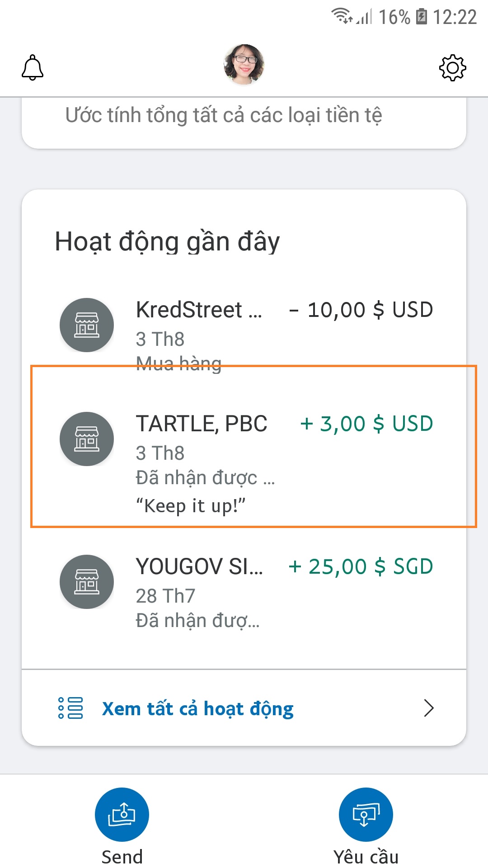
Task: Select the - 10,00 $ USD amount
Action: (x=361, y=310)
